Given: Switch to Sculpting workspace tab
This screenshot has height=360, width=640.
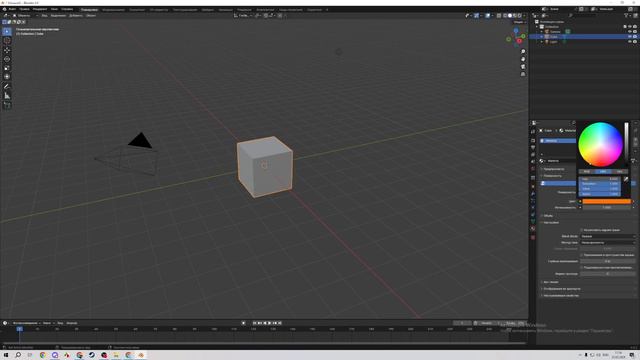Looking at the screenshot, I should pyautogui.click(x=137, y=9).
